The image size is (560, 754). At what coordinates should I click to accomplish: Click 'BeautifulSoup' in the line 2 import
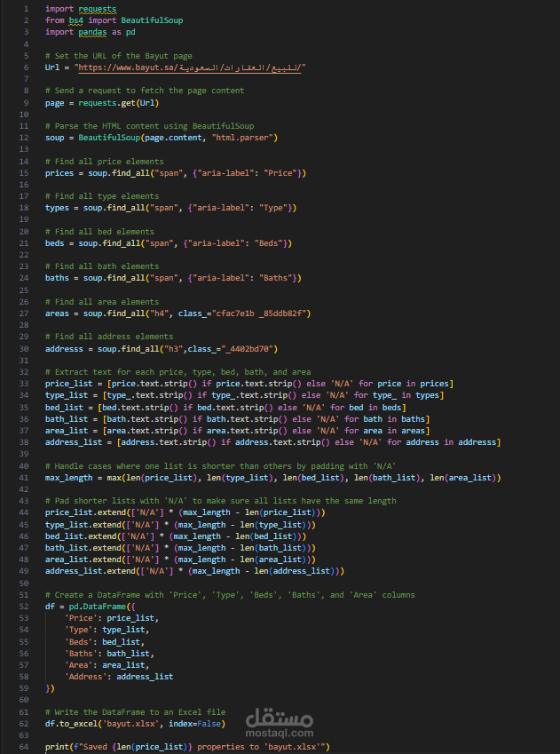152,20
